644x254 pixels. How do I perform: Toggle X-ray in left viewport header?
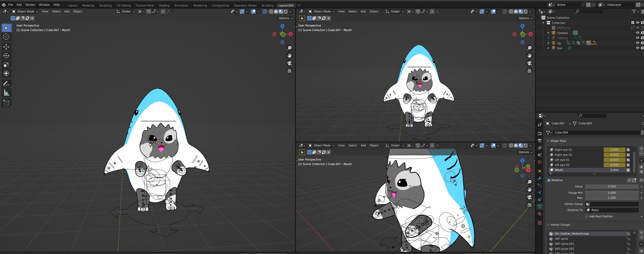[x=265, y=12]
